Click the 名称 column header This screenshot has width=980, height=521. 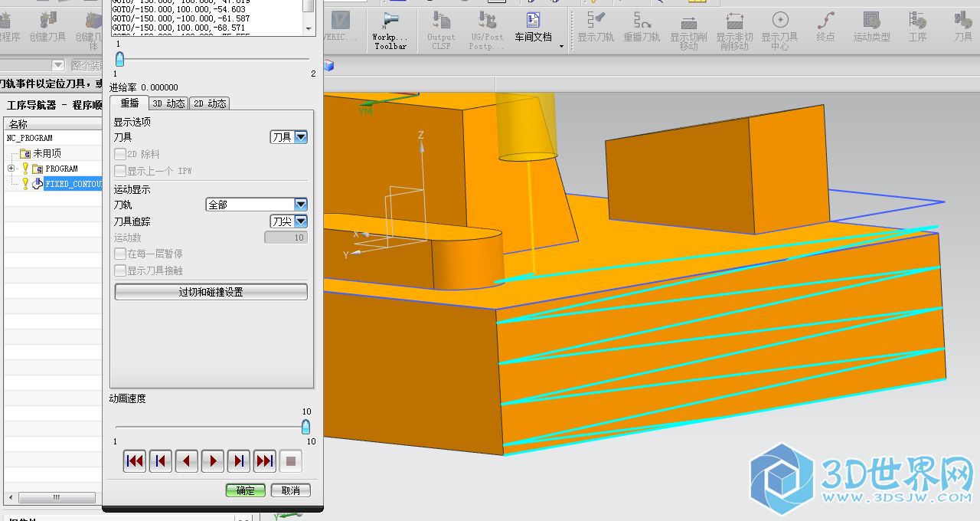(x=54, y=124)
